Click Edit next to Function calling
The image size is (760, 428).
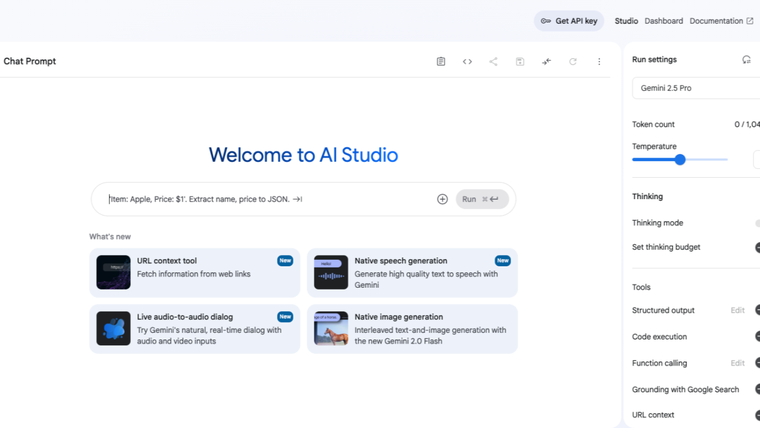pyautogui.click(x=737, y=363)
